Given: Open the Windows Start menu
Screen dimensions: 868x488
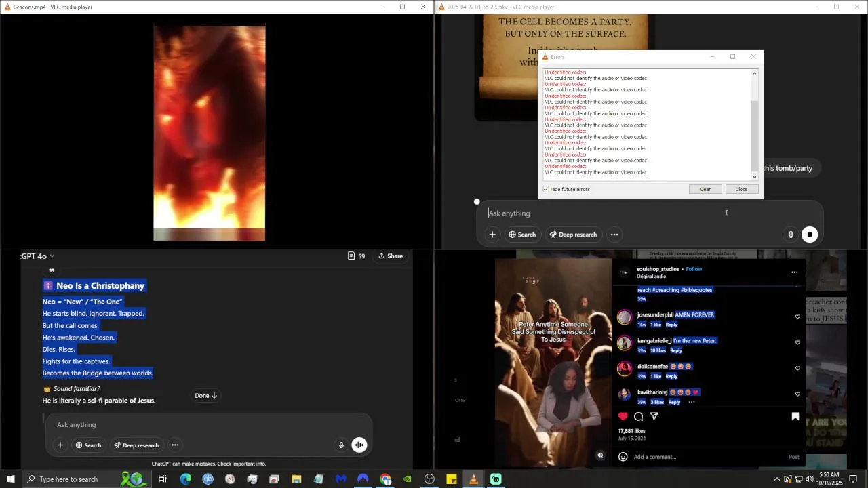Looking at the screenshot, I should (x=10, y=479).
